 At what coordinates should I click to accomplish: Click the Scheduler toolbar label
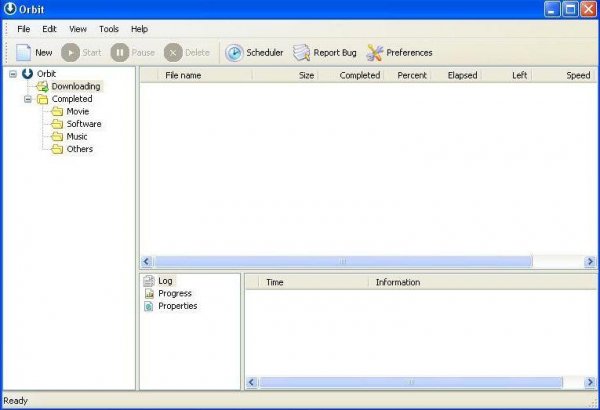(x=265, y=52)
